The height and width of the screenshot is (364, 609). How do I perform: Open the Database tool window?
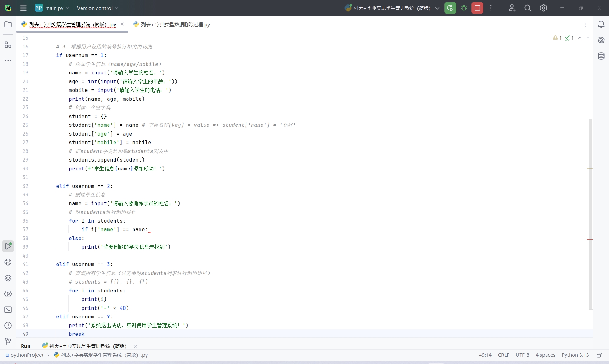tap(601, 56)
